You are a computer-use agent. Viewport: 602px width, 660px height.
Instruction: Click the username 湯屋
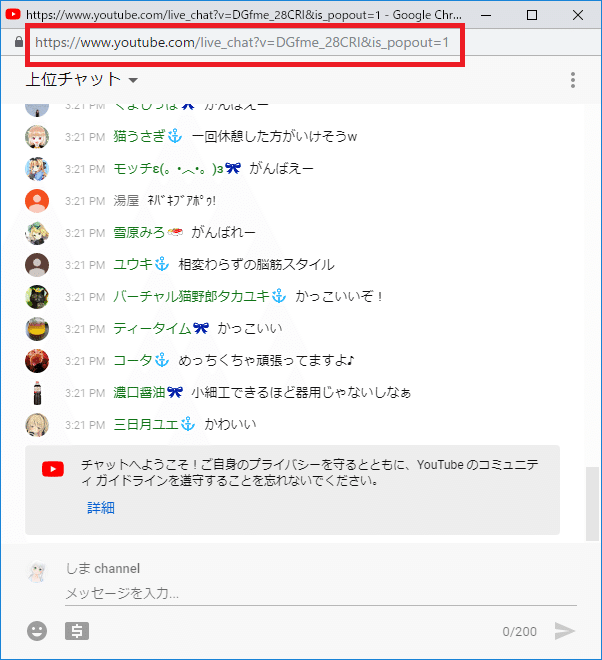tap(126, 200)
